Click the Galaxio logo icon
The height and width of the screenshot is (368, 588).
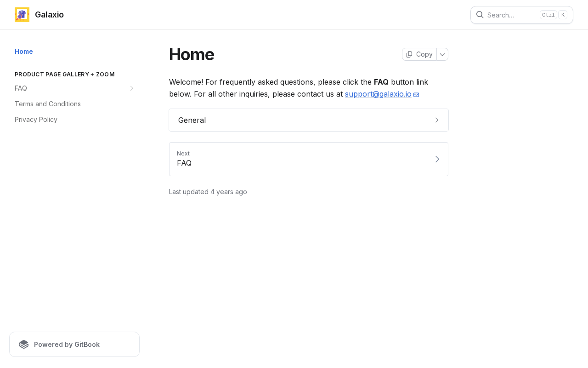(x=22, y=15)
